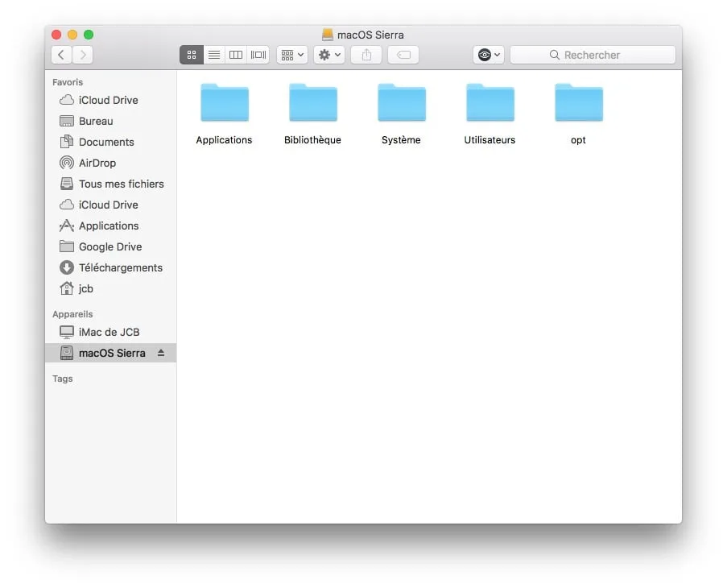Click the Utilisateurs folder name label
The width and height of the screenshot is (727, 588).
pyautogui.click(x=489, y=140)
